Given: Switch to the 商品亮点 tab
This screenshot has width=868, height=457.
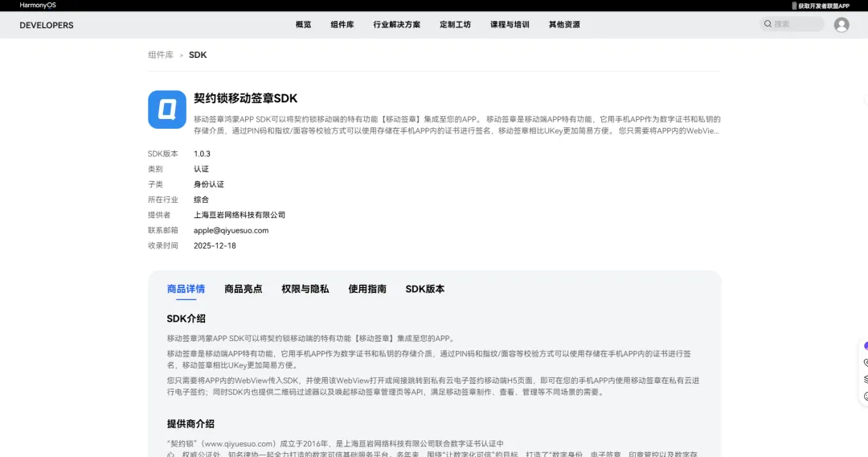Looking at the screenshot, I should [243, 289].
